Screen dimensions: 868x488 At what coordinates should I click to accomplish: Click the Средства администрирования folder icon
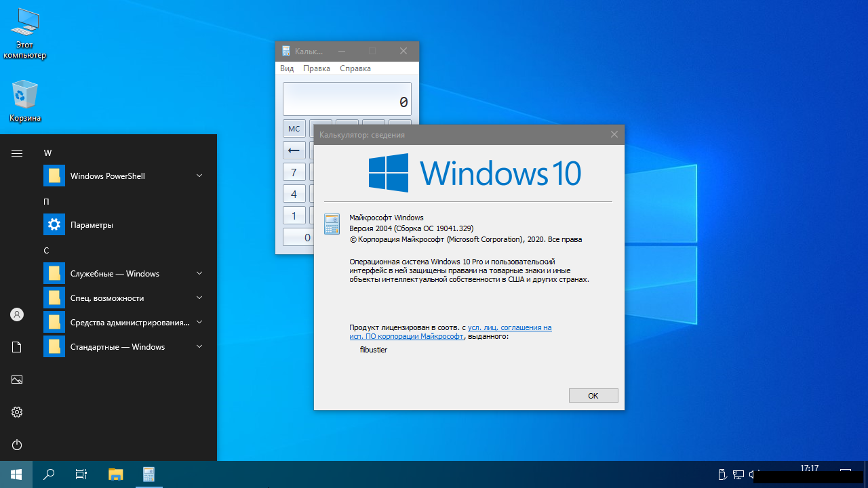(x=54, y=322)
